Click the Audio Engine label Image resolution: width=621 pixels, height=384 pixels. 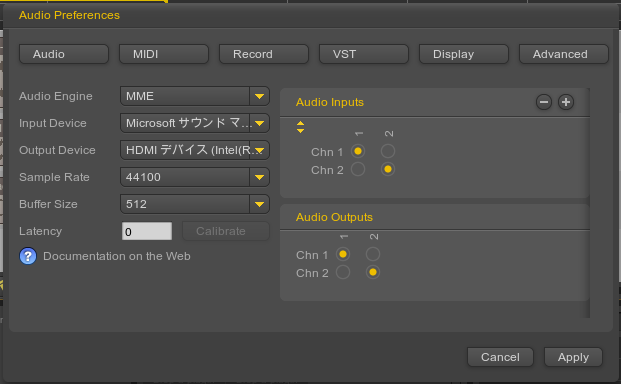click(56, 96)
